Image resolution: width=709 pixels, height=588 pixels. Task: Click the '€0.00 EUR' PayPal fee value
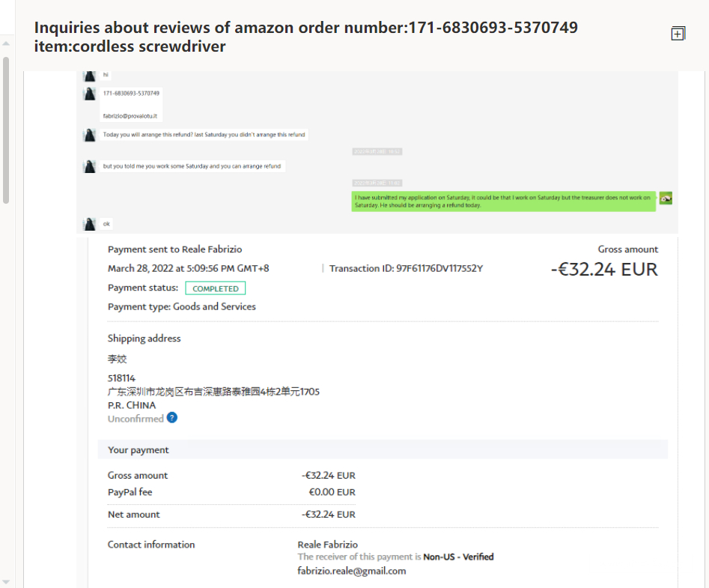click(x=332, y=492)
